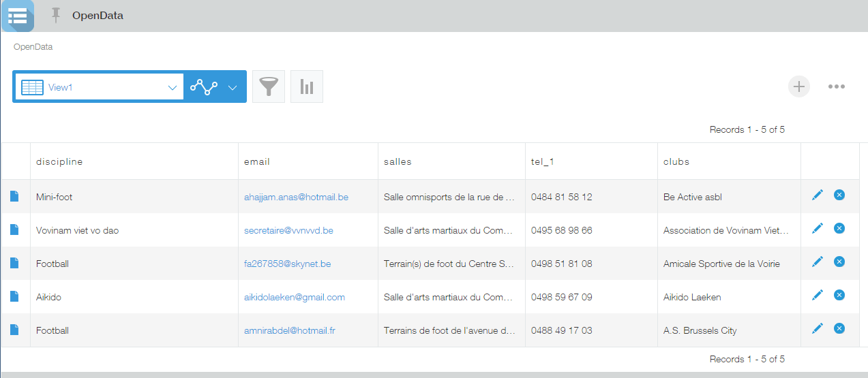Edit the Amicale Sportive de la Voirie record
This screenshot has height=378, width=868.
tap(818, 262)
